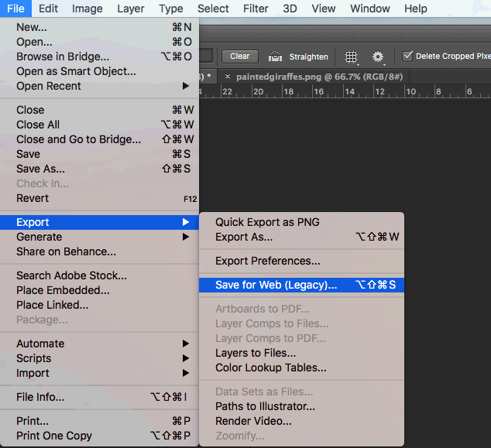Open the Filter menu in menu bar
The image size is (491, 448).
tap(256, 9)
